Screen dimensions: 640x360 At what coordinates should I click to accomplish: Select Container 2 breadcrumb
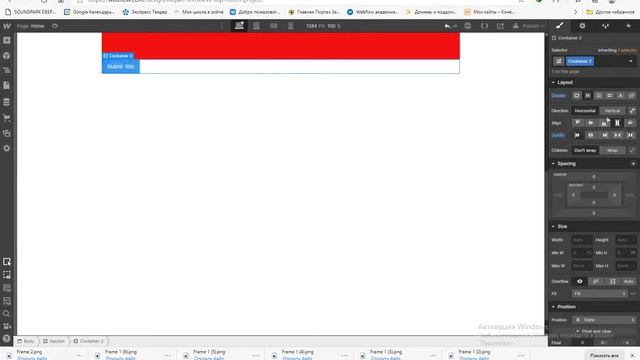tap(89, 341)
